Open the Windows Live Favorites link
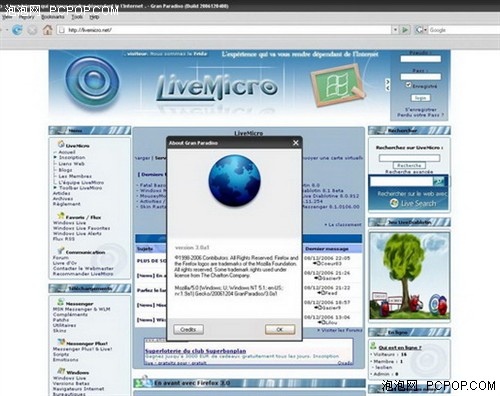 [x=81, y=228]
